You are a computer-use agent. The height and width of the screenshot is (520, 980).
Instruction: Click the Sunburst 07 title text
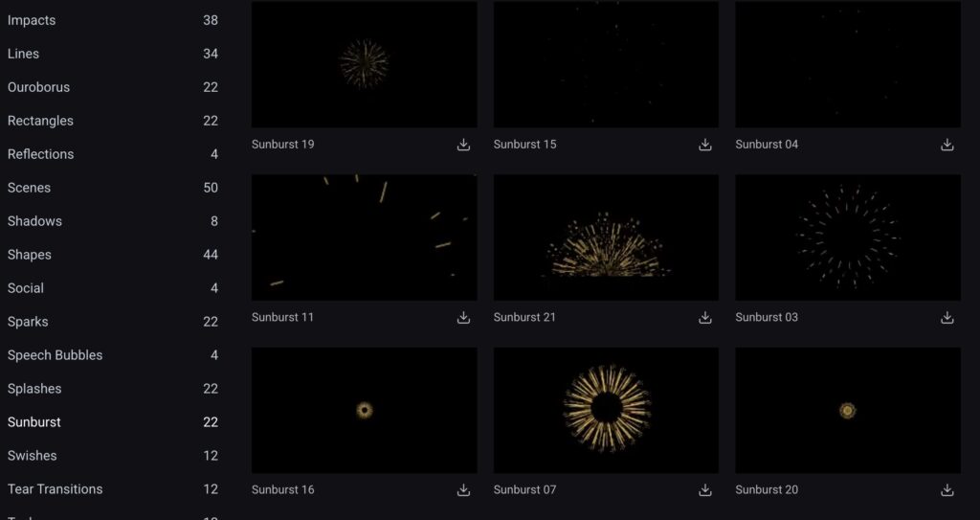tap(524, 490)
